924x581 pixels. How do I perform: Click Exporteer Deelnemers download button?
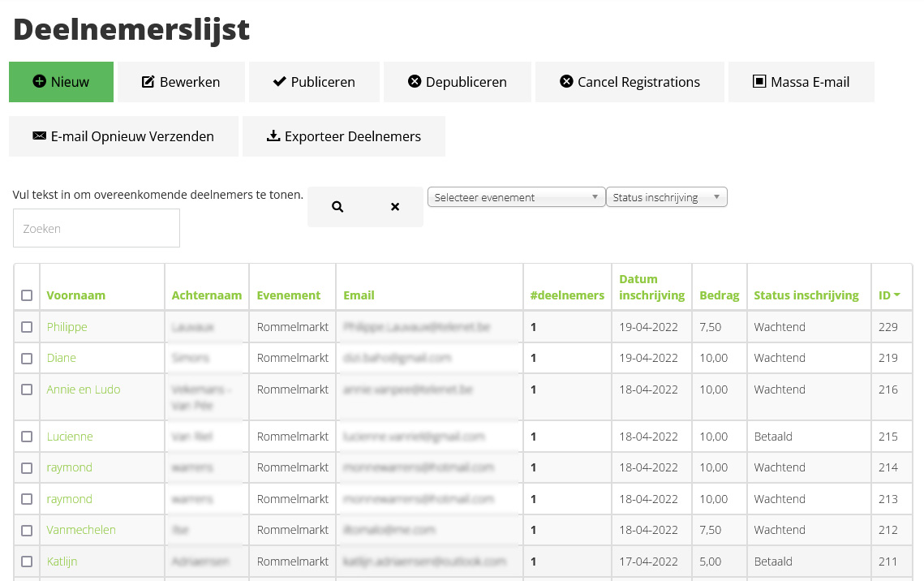tap(343, 136)
